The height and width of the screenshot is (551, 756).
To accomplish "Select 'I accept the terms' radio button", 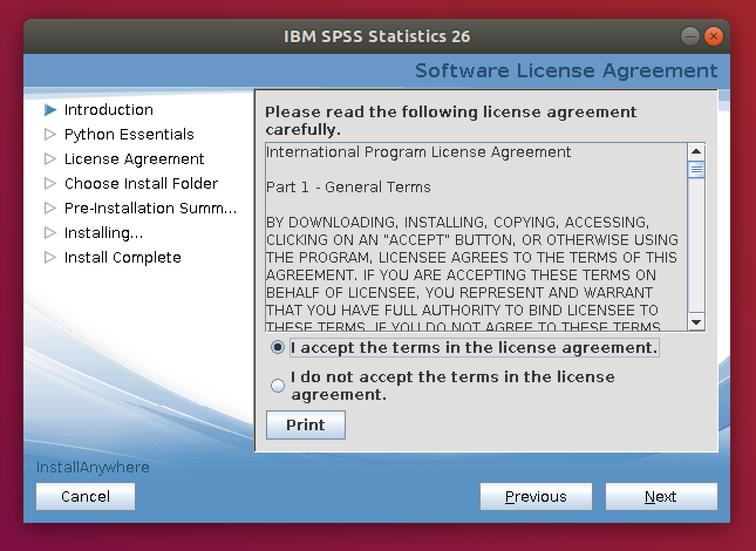I will pos(278,348).
